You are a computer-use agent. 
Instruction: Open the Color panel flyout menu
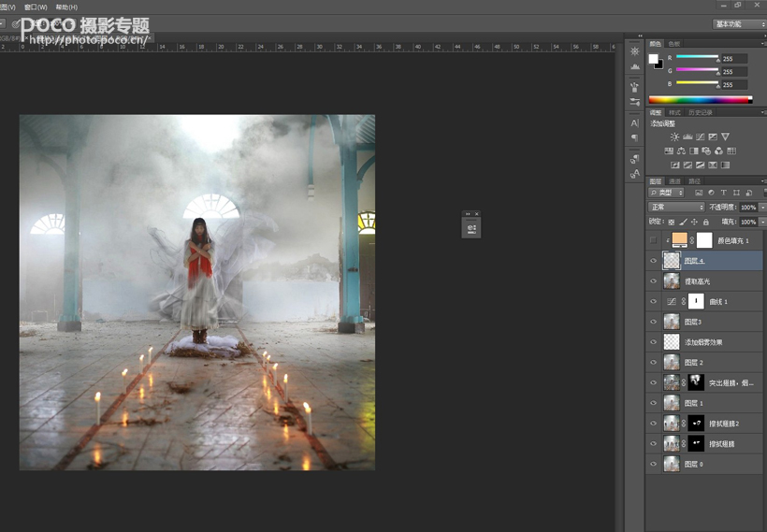pos(763,44)
